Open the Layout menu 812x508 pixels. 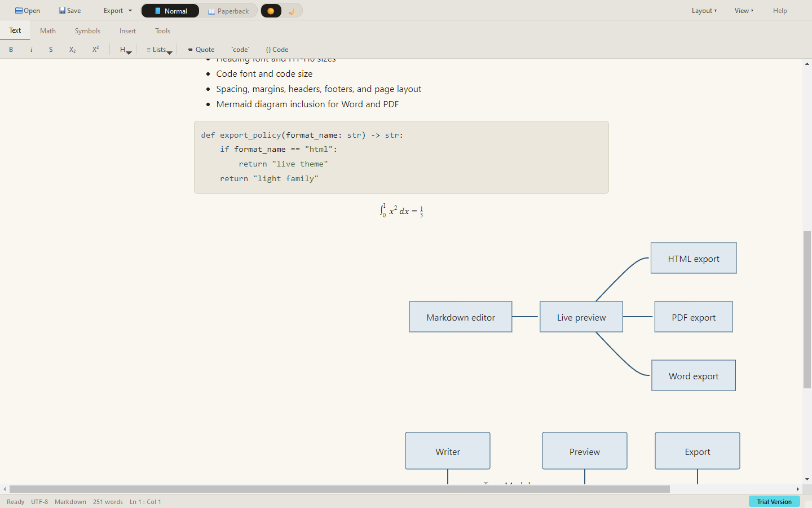[x=704, y=11]
